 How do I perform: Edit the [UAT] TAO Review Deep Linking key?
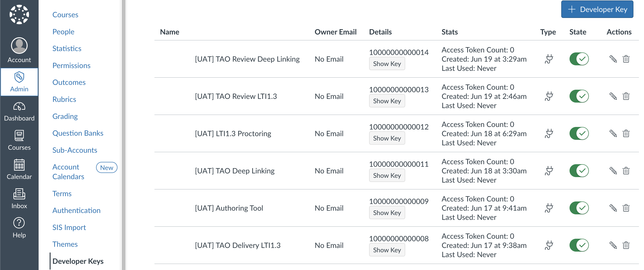coord(613,59)
